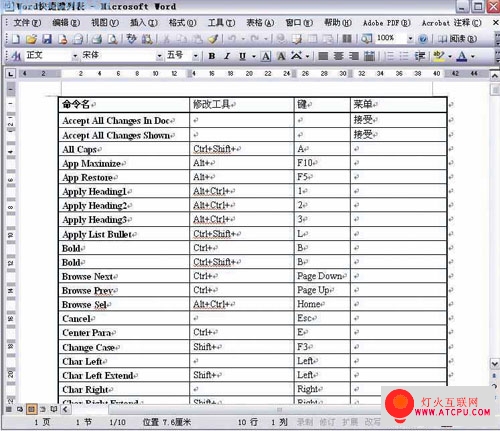The width and height of the screenshot is (500, 431).
Task: Toggle Bold formatting button
Action: coord(212,56)
